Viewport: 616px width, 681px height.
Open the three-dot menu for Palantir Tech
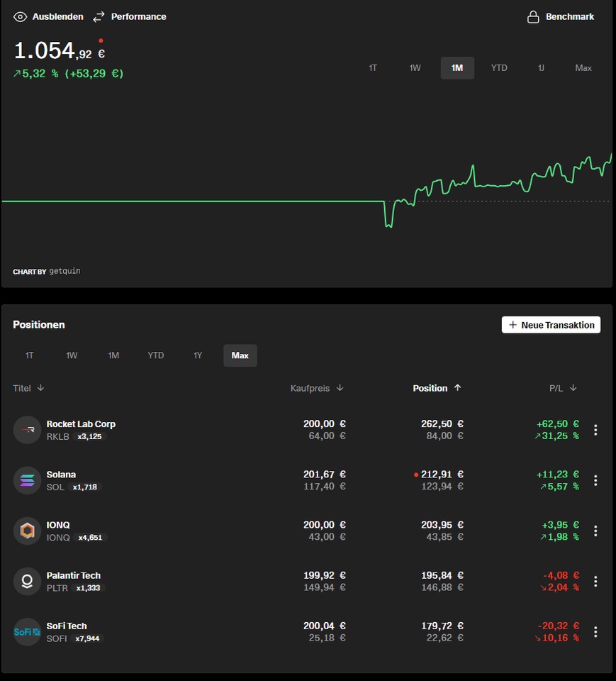click(595, 581)
